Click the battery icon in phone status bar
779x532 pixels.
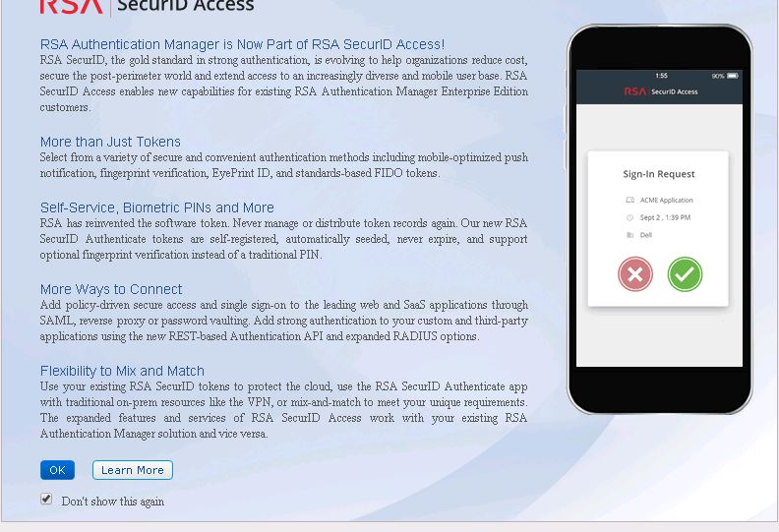(733, 76)
